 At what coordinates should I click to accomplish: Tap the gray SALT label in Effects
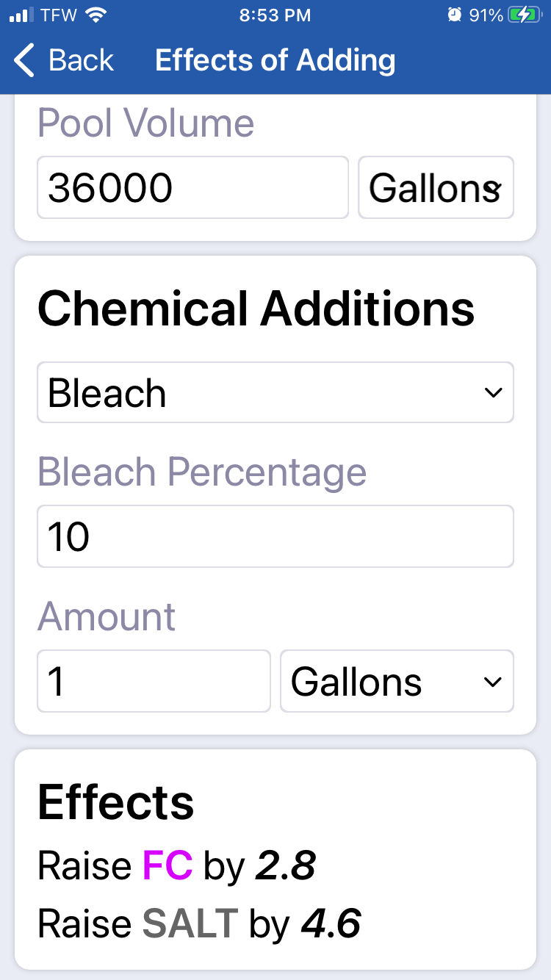[x=190, y=923]
